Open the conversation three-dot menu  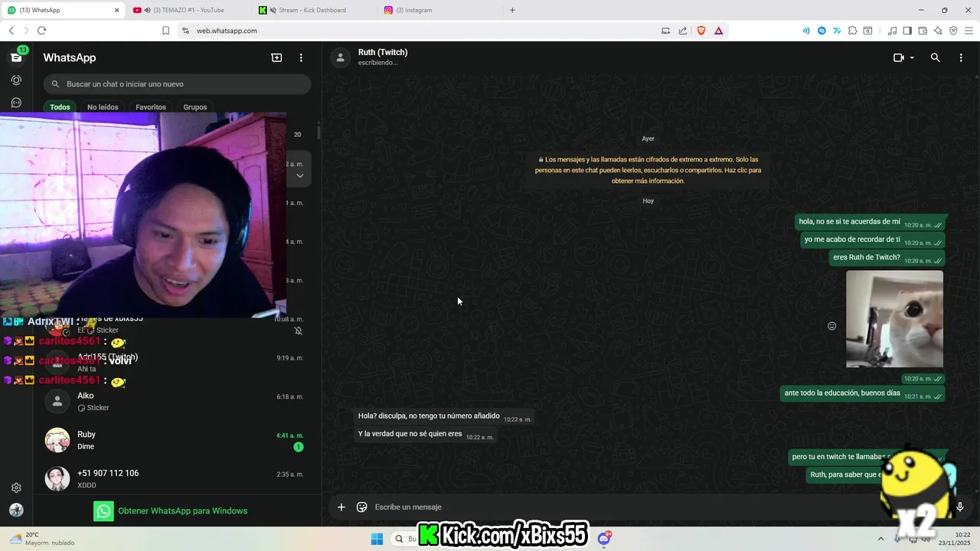pos(961,57)
